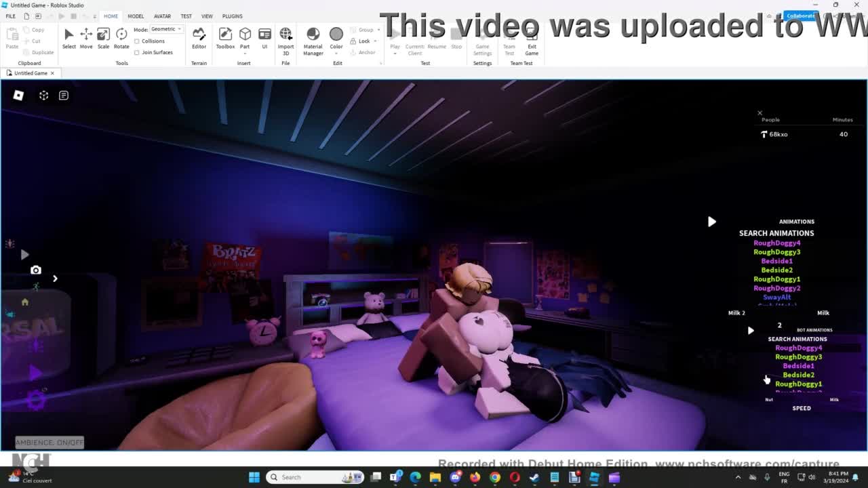Click the UI insert icon
Screen dimensions: 868x488
(x=264, y=38)
